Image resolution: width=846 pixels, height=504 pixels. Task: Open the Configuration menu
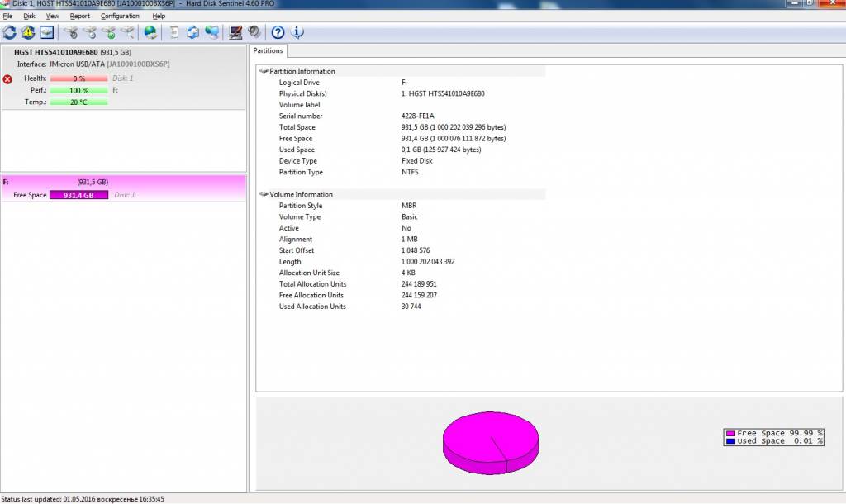click(120, 17)
